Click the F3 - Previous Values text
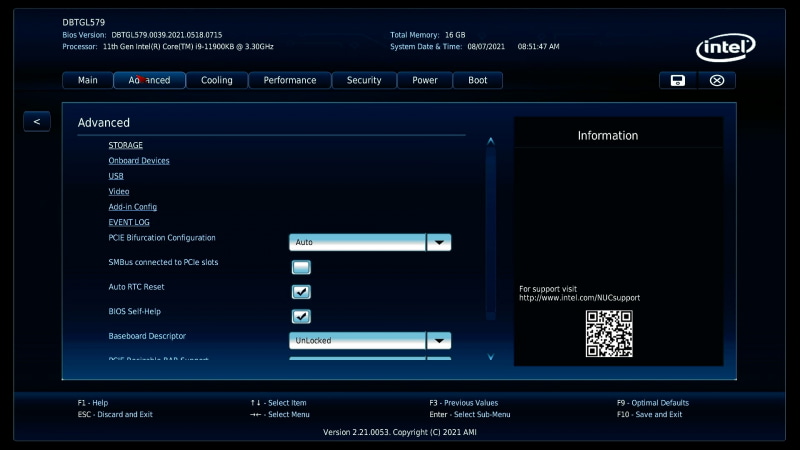 pos(464,403)
